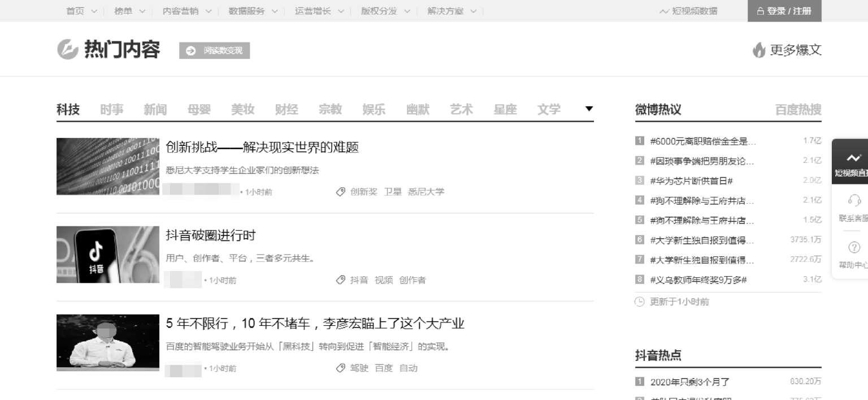
Task: Select the 艺术 category tab
Action: [462, 109]
